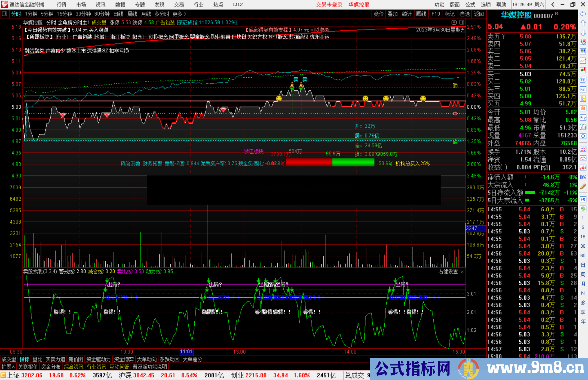Switch to weekly 周 period in sidebar
Screen dimensions: 588x380
[583, 274]
